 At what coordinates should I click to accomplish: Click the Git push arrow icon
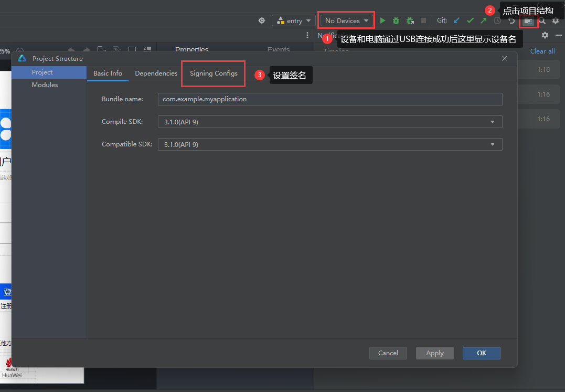click(484, 20)
